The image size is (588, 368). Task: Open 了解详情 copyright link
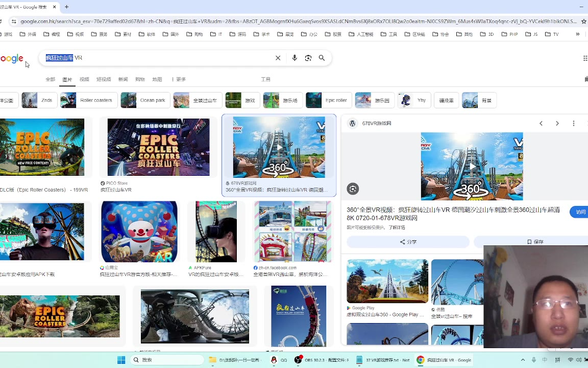pos(397,227)
